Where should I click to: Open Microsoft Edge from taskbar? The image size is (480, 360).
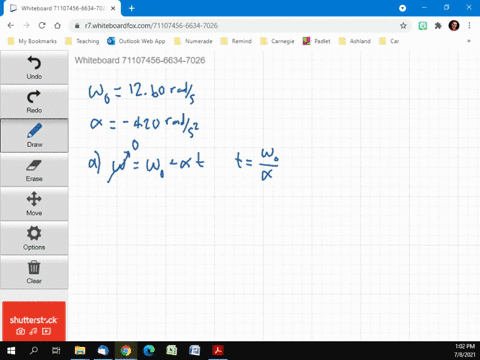pos(149,351)
